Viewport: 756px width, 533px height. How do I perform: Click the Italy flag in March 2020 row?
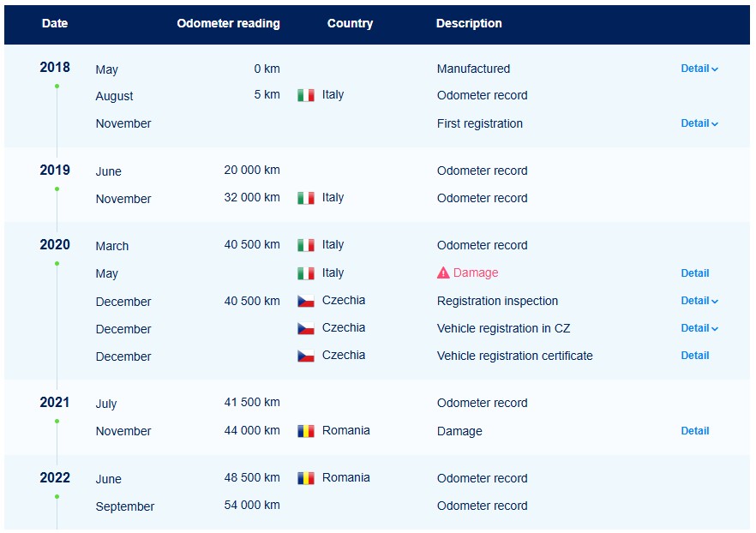pyautogui.click(x=306, y=245)
